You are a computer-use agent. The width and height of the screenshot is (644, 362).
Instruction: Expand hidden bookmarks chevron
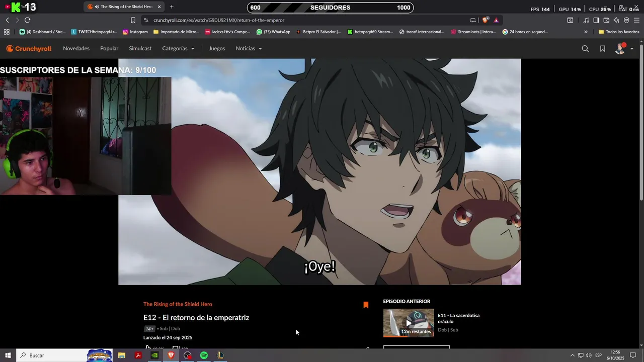pos(586,32)
